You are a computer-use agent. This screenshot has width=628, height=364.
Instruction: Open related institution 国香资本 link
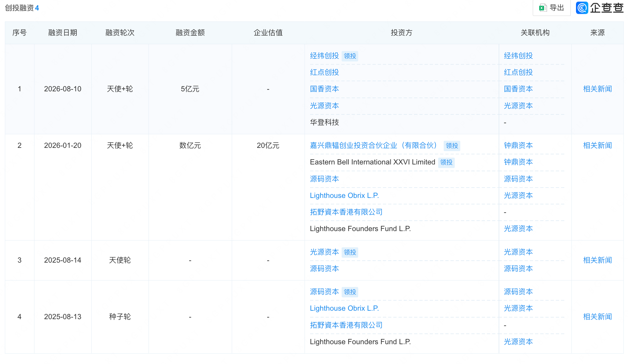coord(518,89)
